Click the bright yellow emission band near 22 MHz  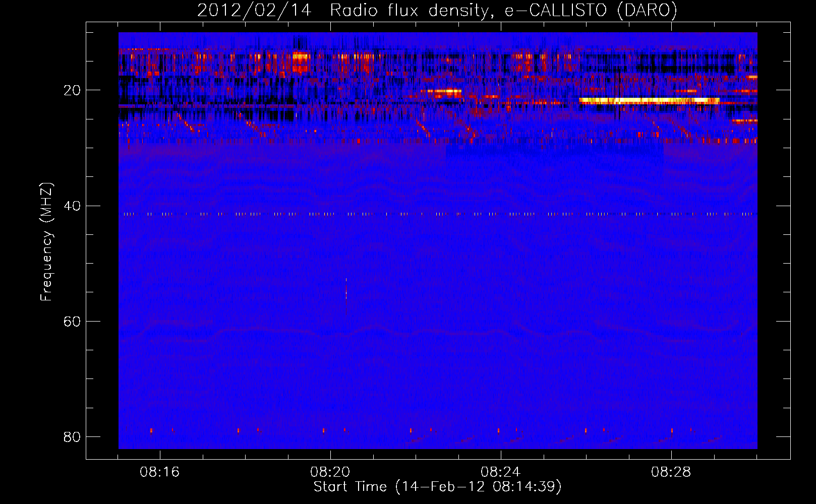[x=650, y=101]
